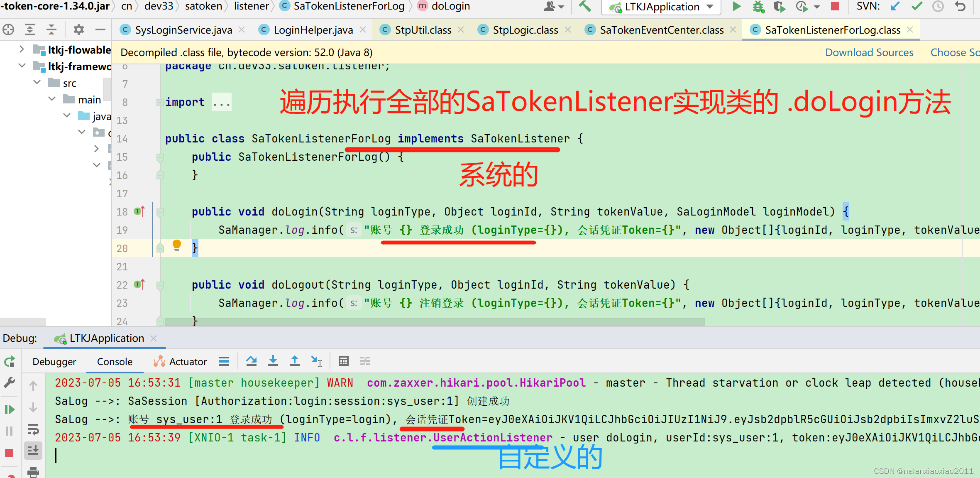The width and height of the screenshot is (980, 478).
Task: Open the Debugger tab in Debug panel
Action: (x=54, y=362)
